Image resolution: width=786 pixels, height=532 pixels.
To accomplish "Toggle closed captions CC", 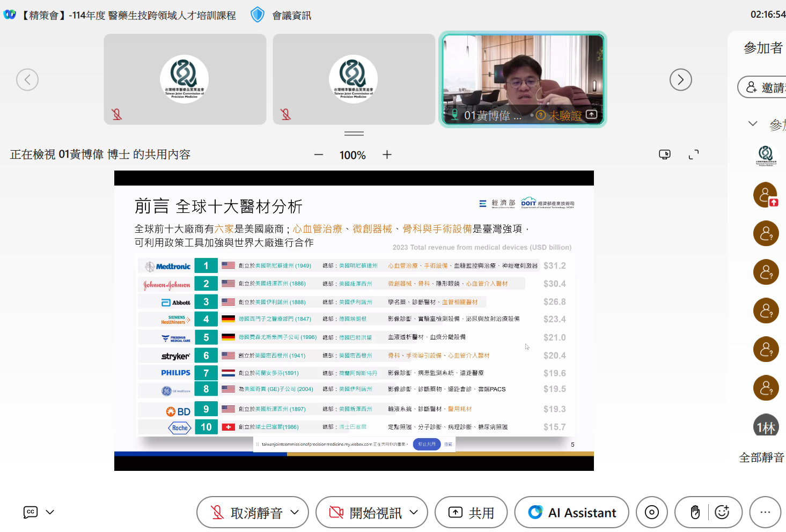I will (31, 512).
